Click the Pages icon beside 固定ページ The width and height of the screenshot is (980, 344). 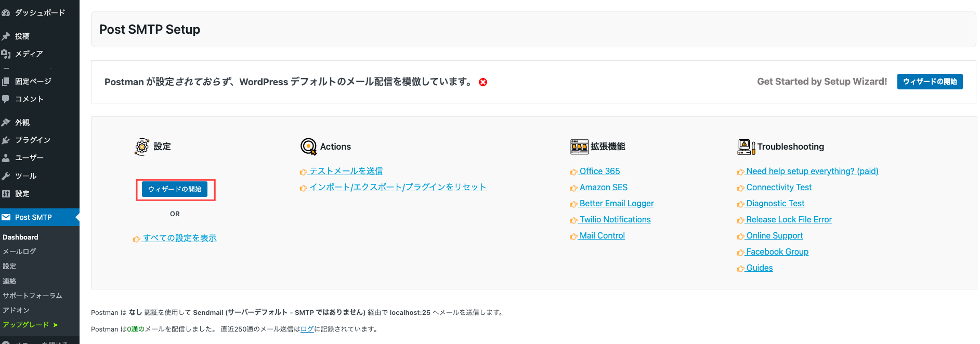pyautogui.click(x=6, y=82)
